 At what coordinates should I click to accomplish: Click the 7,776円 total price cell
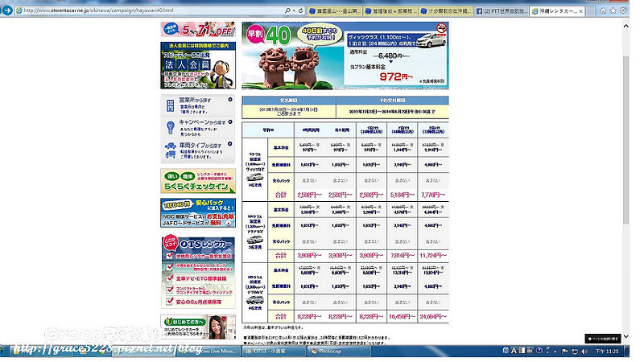click(x=433, y=195)
